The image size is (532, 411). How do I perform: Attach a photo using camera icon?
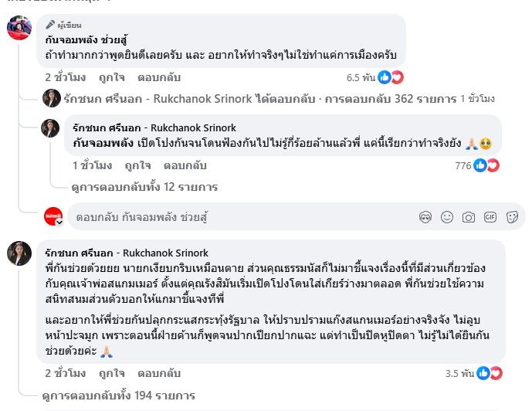click(x=468, y=217)
